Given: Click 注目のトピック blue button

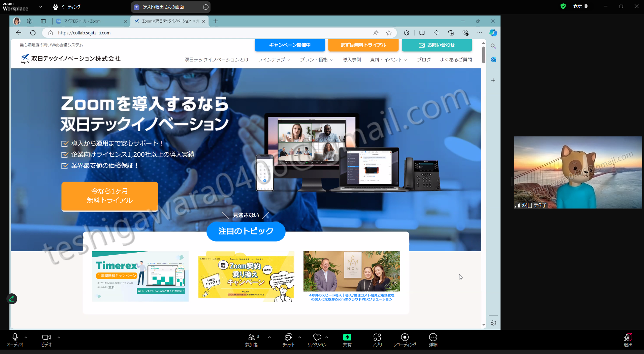Looking at the screenshot, I should coord(246,231).
